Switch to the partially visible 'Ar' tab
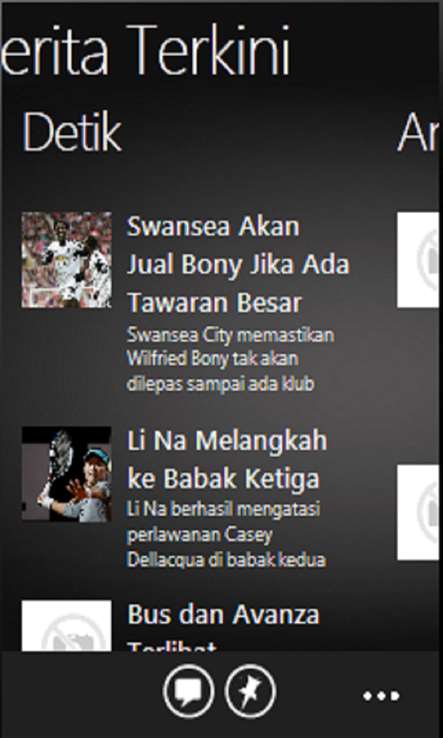 [x=417, y=133]
